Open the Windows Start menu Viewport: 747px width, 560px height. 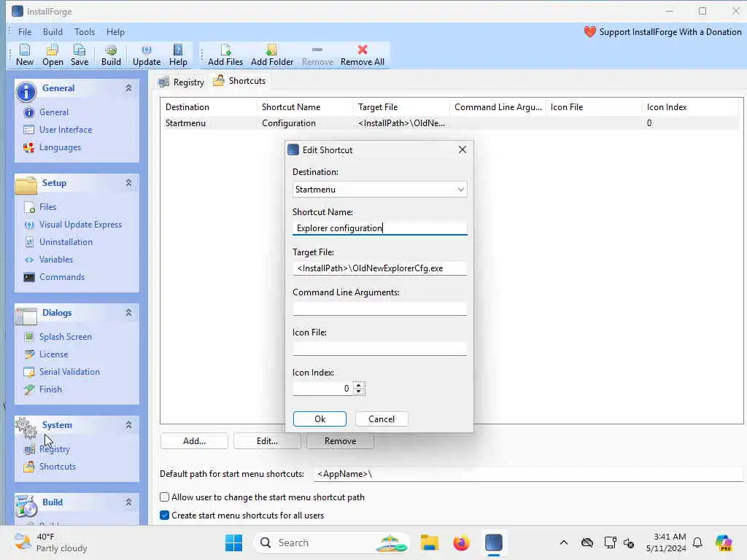[233, 542]
